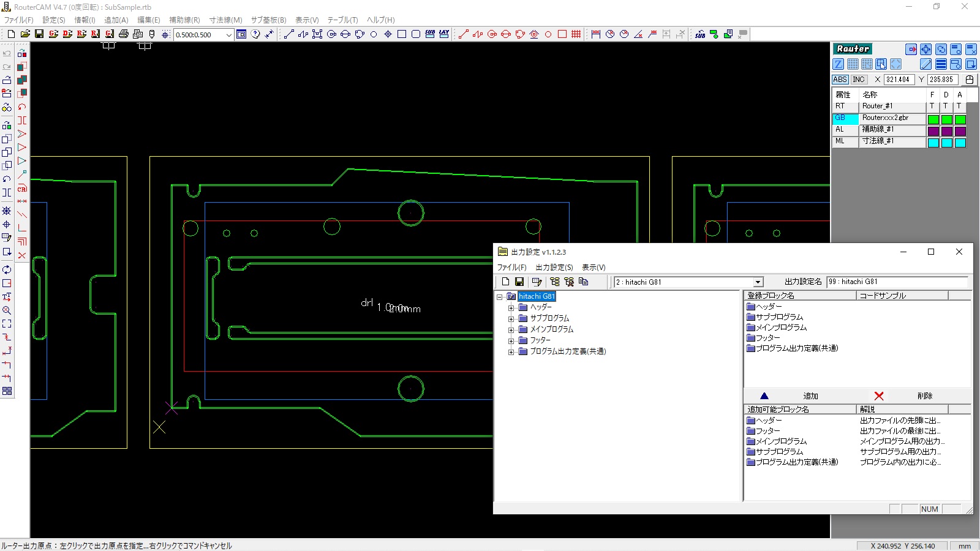Click the blue Z button in Router panel
980x551 pixels.
839,64
